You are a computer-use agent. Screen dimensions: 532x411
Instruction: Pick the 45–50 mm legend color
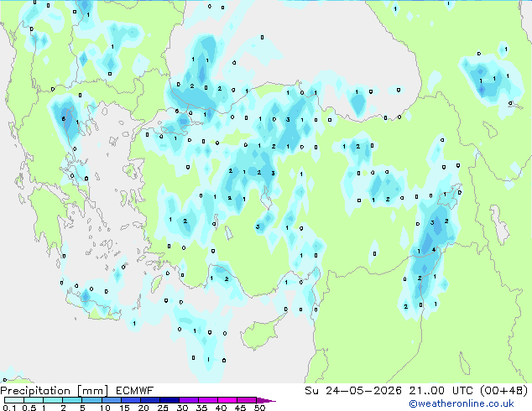247,400
